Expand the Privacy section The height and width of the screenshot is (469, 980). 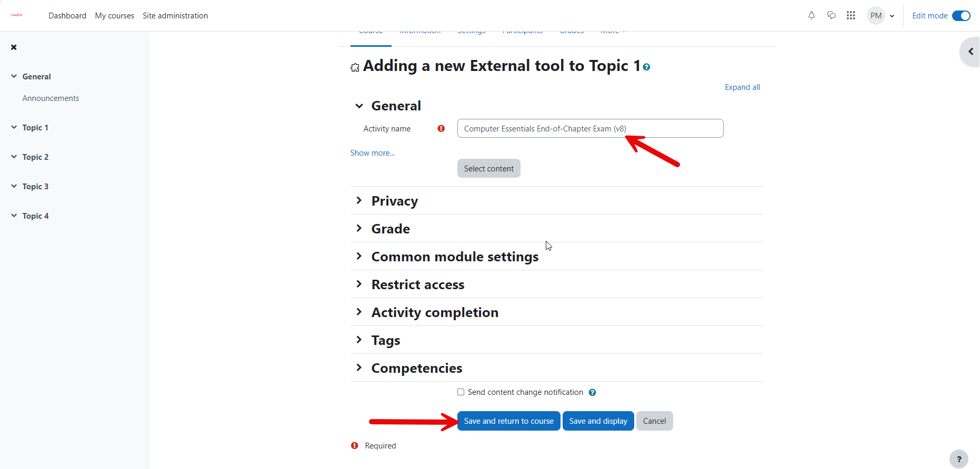click(395, 201)
